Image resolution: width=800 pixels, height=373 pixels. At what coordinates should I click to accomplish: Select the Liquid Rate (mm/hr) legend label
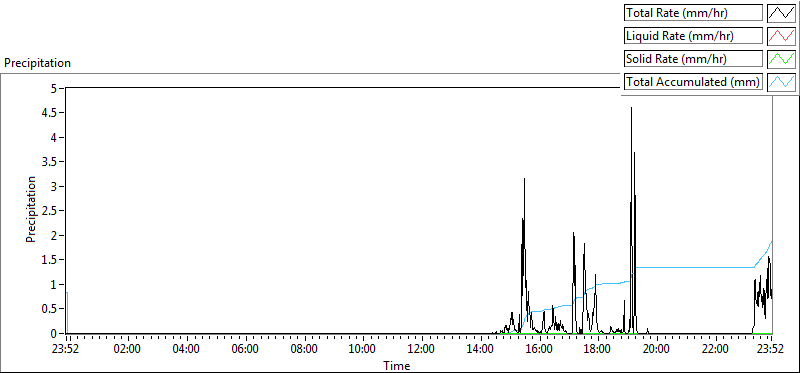click(693, 36)
